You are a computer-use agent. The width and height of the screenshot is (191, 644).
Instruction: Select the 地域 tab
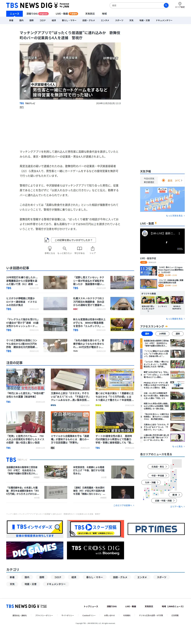pyautogui.click(x=104, y=14)
